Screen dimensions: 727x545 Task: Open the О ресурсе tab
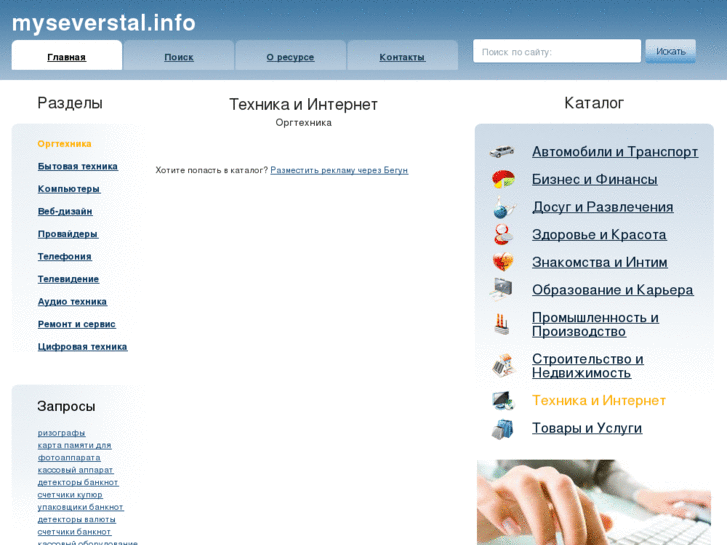tap(290, 55)
